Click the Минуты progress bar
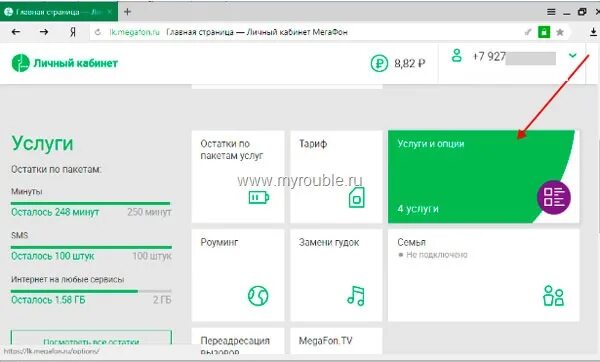 91,204
